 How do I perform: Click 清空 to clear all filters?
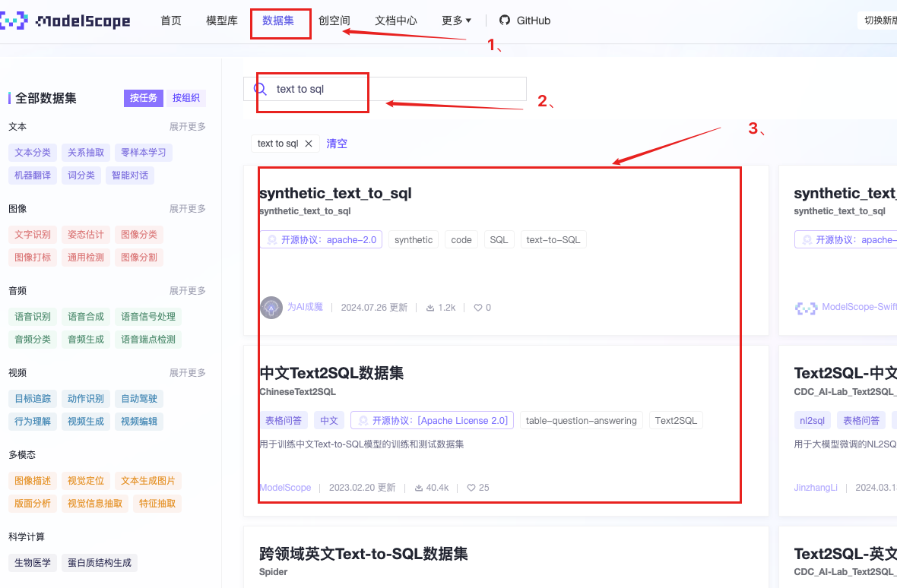[x=337, y=144]
